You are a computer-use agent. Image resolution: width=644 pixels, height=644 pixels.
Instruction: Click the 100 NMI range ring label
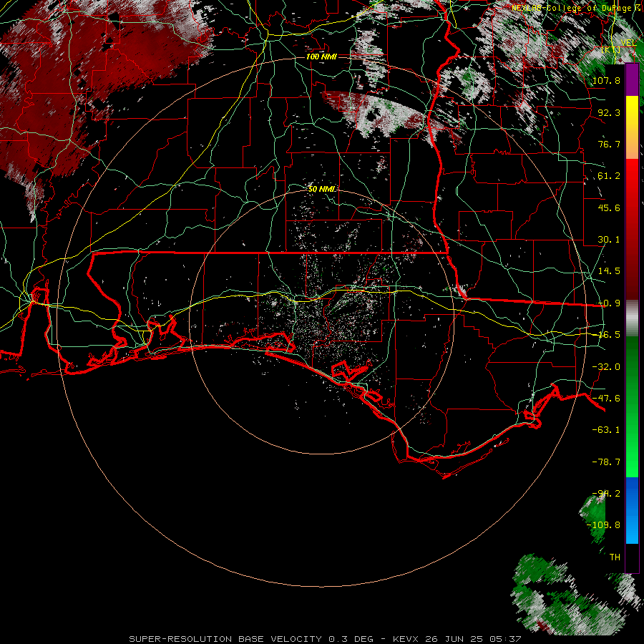point(321,57)
